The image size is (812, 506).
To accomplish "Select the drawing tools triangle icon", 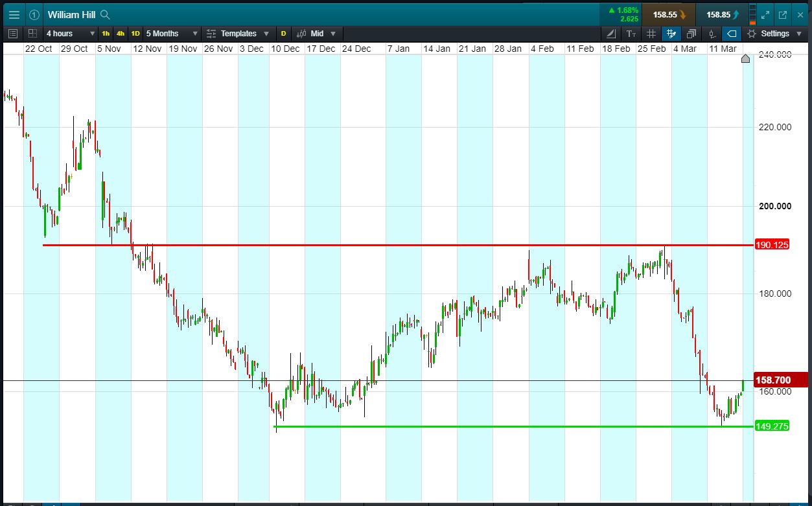I will [610, 34].
